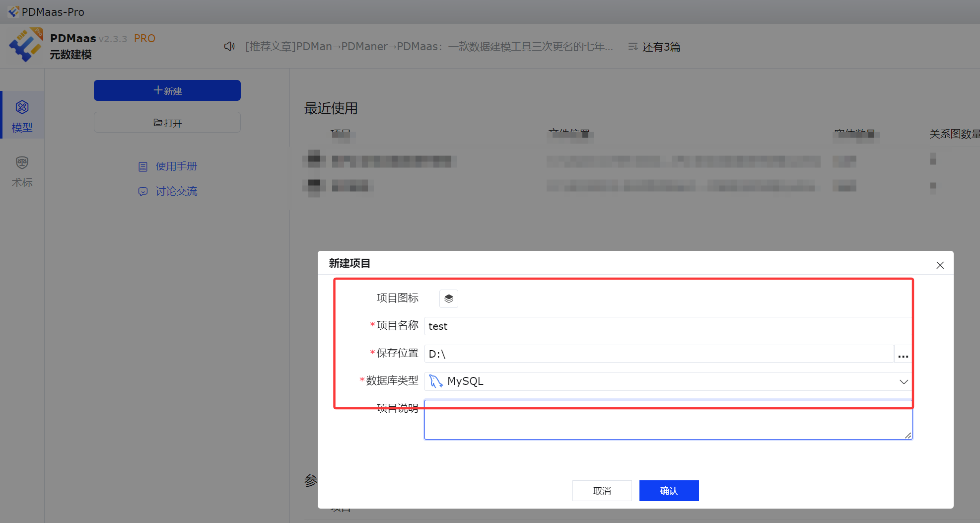Viewport: 980px width, 523px height.
Task: Click the list icon beside 还有3篇
Action: [x=632, y=47]
